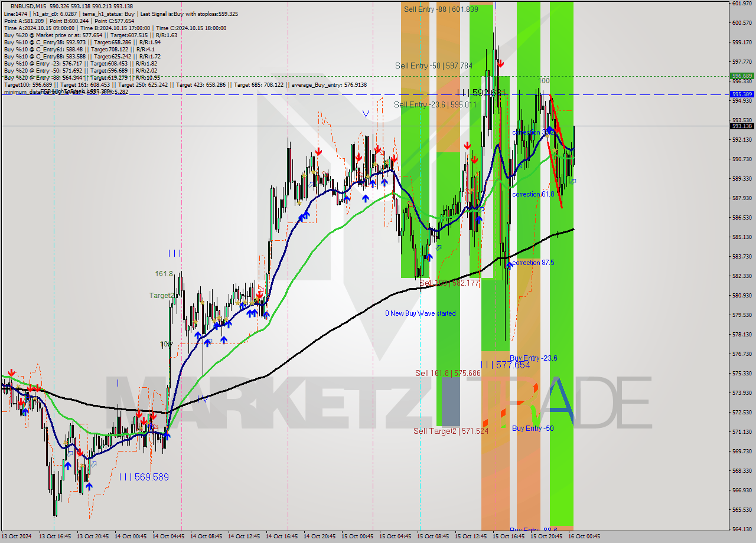The image size is (756, 543).
Task: Select the '14 Oct 04:45' time label
Action: tap(168, 537)
